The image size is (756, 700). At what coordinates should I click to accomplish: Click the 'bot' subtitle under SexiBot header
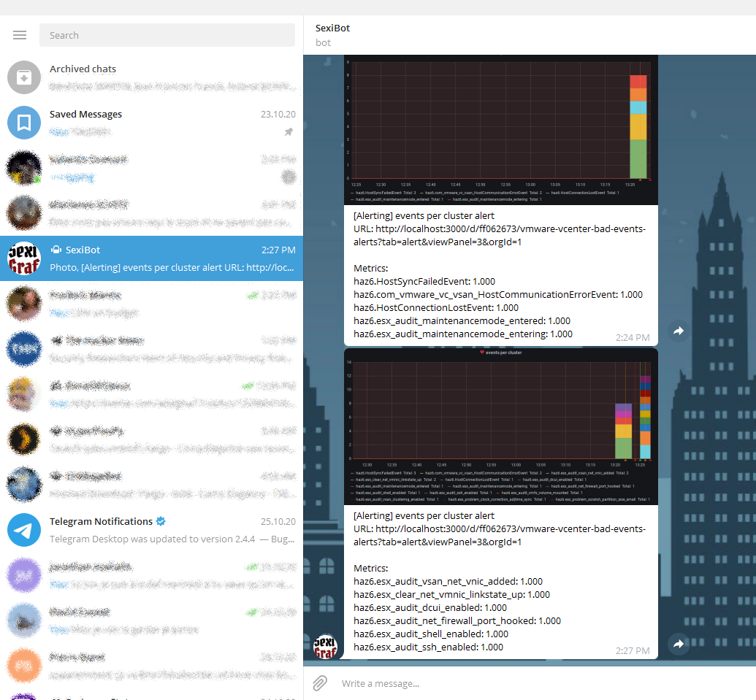(323, 43)
